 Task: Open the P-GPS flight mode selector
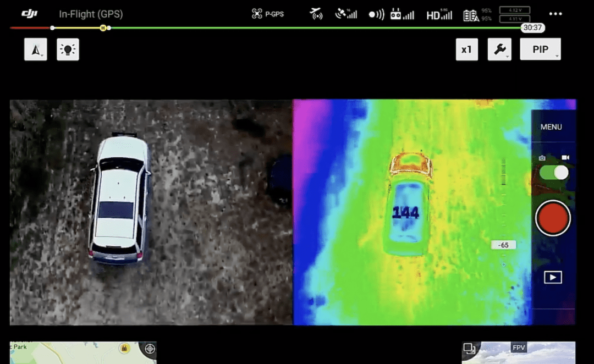[x=268, y=14]
